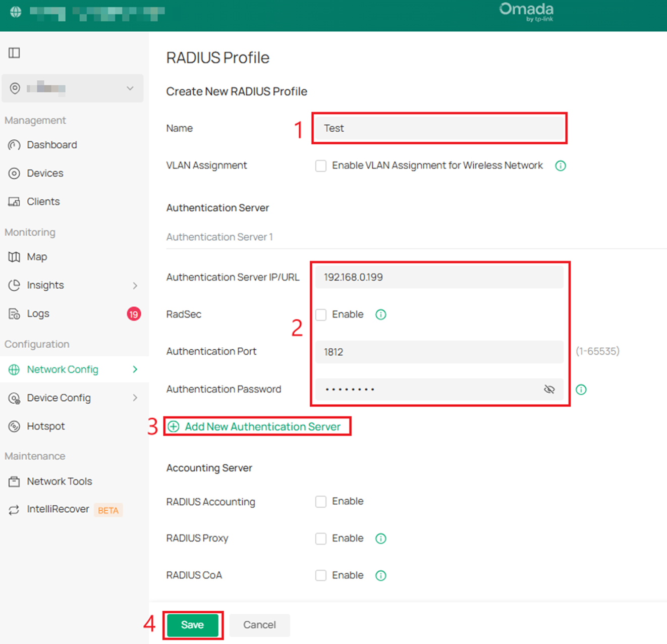This screenshot has height=644, width=667.
Task: Save the new RADIUS profile
Action: 193,625
